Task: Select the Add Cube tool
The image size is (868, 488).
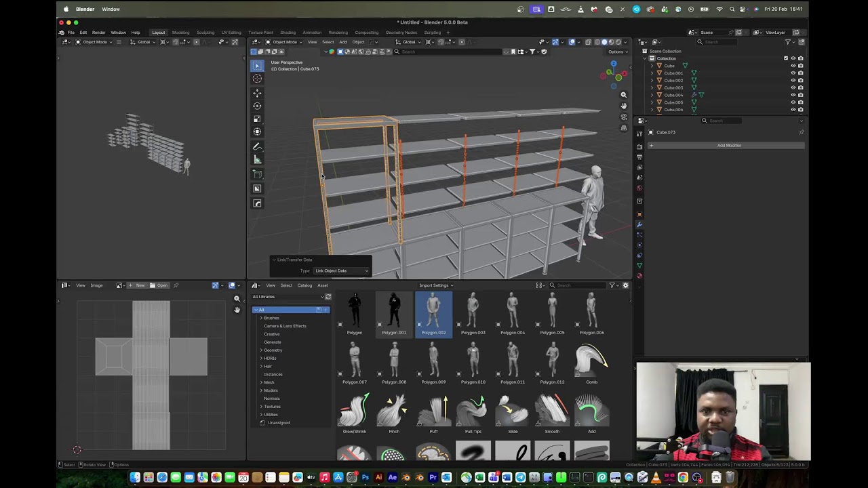Action: [x=257, y=174]
